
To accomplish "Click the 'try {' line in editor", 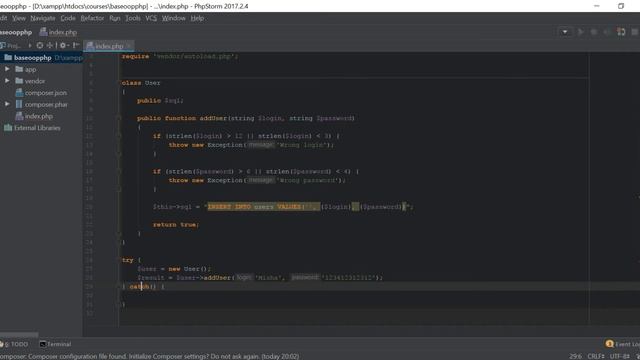I will pos(131,260).
